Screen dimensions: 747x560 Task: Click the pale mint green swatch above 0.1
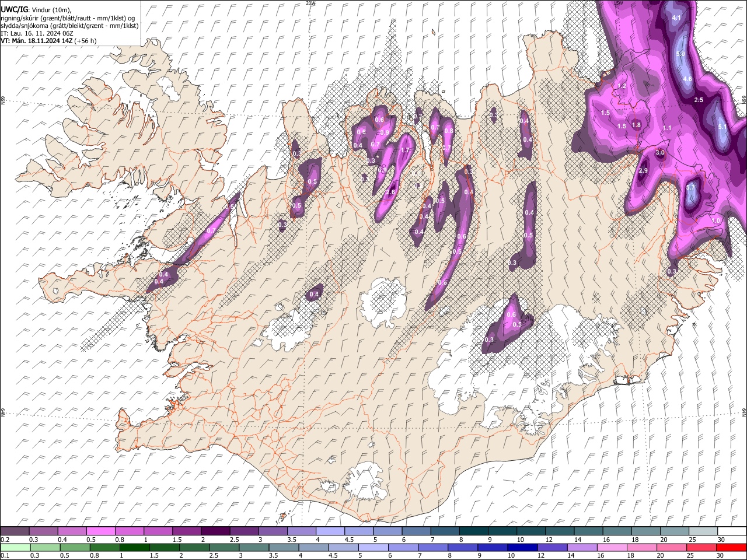click(x=15, y=547)
